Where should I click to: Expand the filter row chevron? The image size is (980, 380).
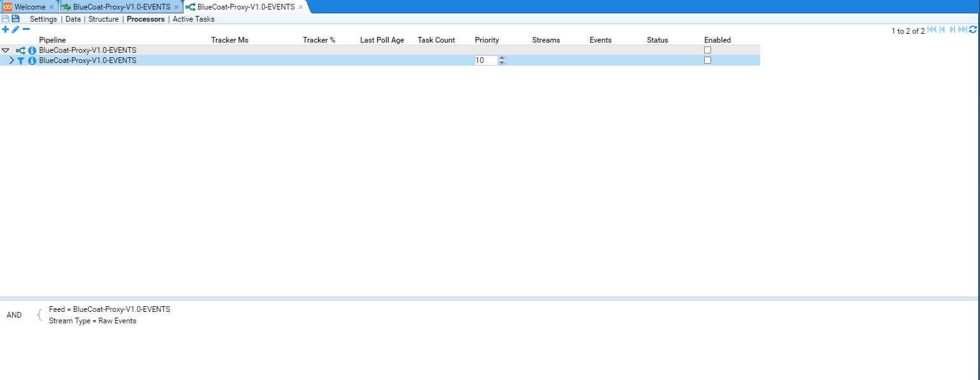(x=11, y=60)
